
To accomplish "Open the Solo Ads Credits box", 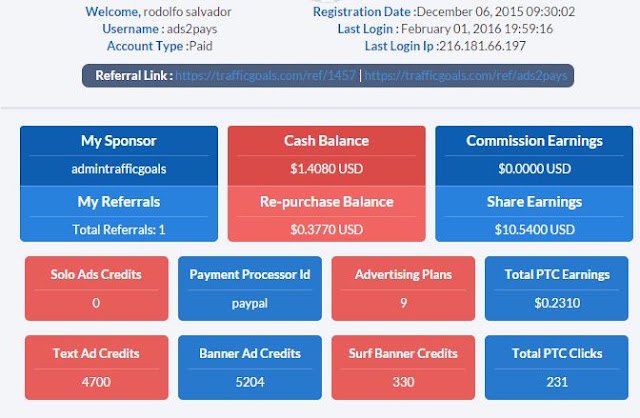I will tap(96, 289).
